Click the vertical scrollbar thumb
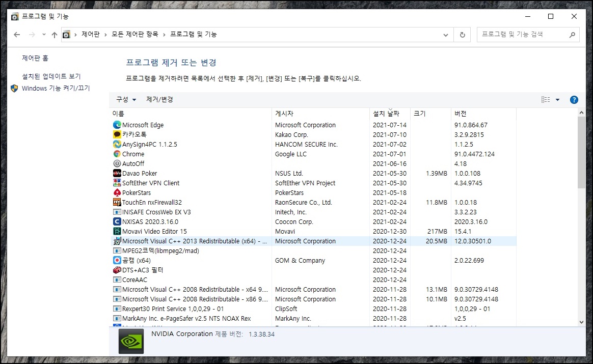This screenshot has height=364, width=593. [581, 152]
